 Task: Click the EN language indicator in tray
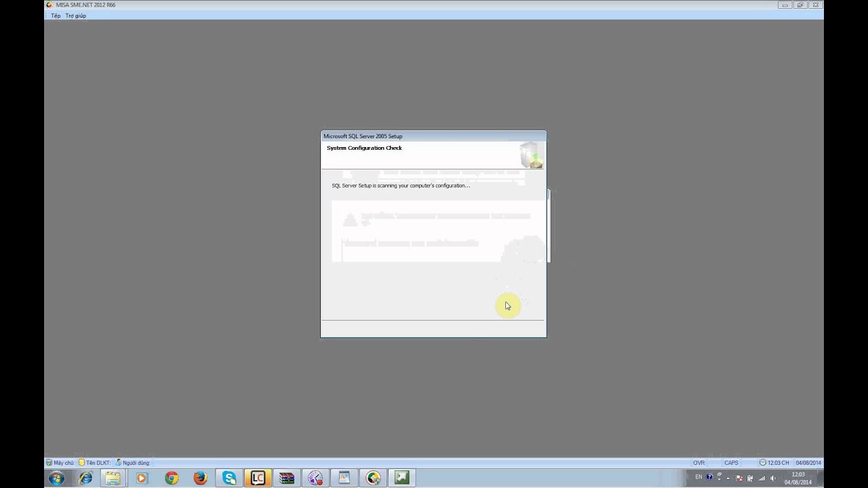[x=698, y=476]
